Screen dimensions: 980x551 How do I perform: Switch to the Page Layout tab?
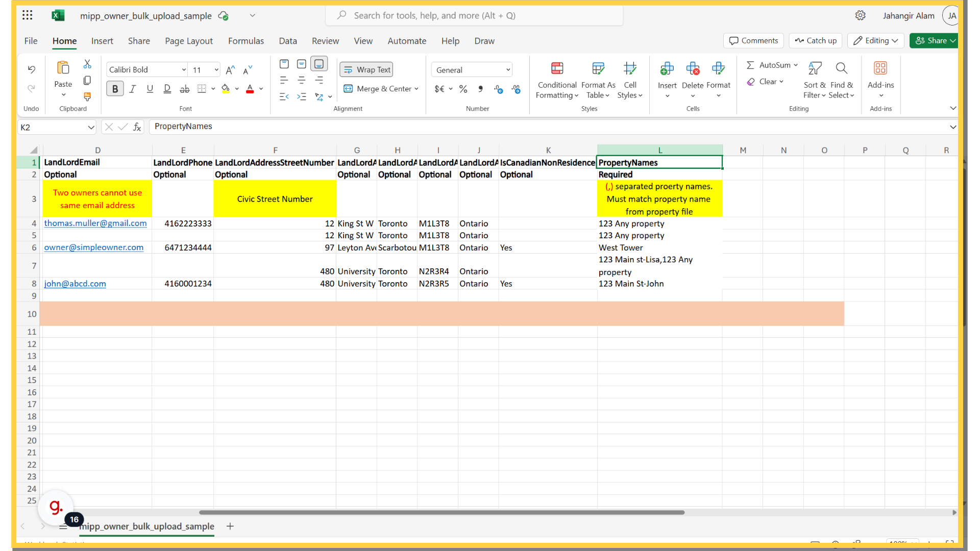click(189, 41)
